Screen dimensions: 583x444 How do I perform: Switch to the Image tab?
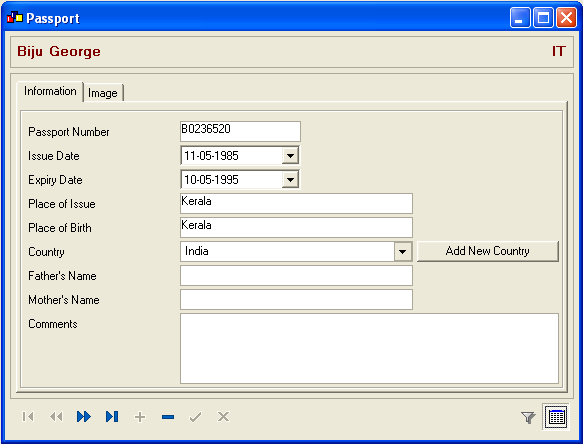pyautogui.click(x=103, y=93)
